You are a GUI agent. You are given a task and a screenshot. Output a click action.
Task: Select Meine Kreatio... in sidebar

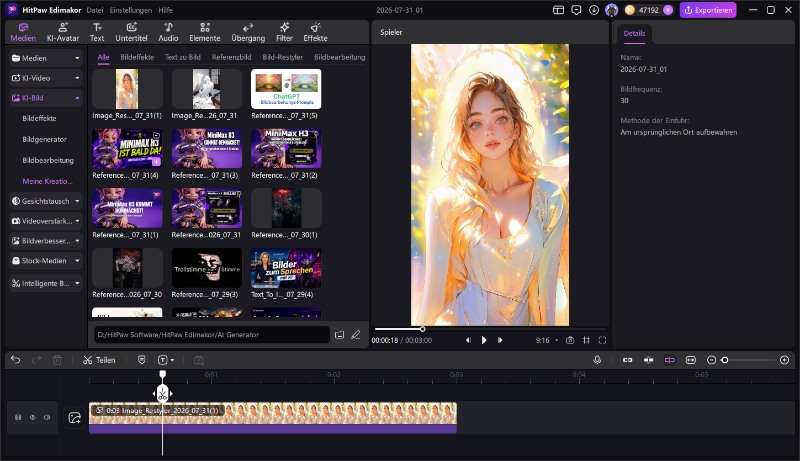click(47, 181)
